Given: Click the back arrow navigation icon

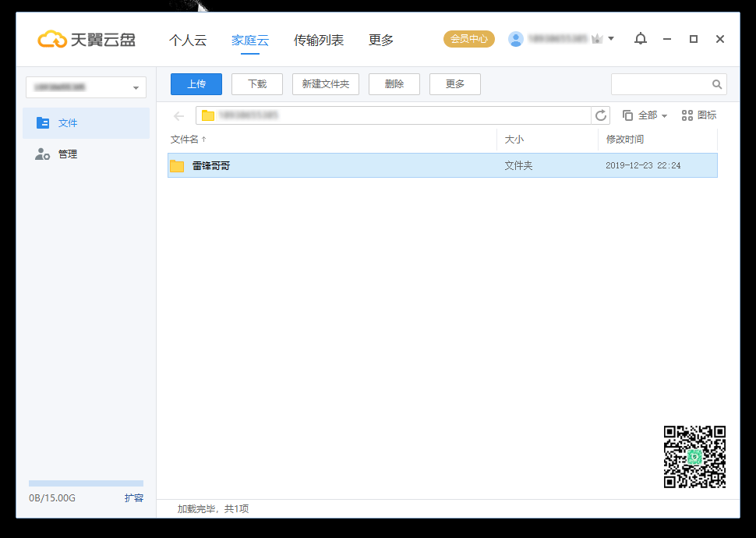Looking at the screenshot, I should point(179,116).
